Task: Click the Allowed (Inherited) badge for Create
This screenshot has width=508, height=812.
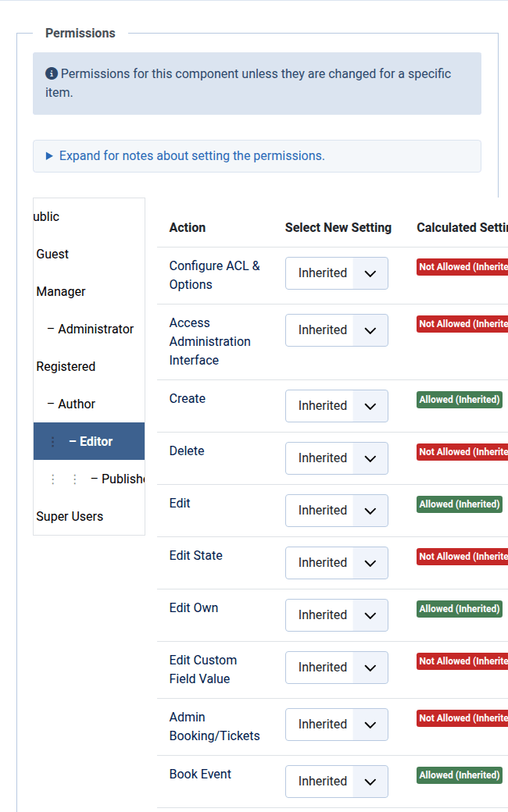Action: [x=460, y=400]
